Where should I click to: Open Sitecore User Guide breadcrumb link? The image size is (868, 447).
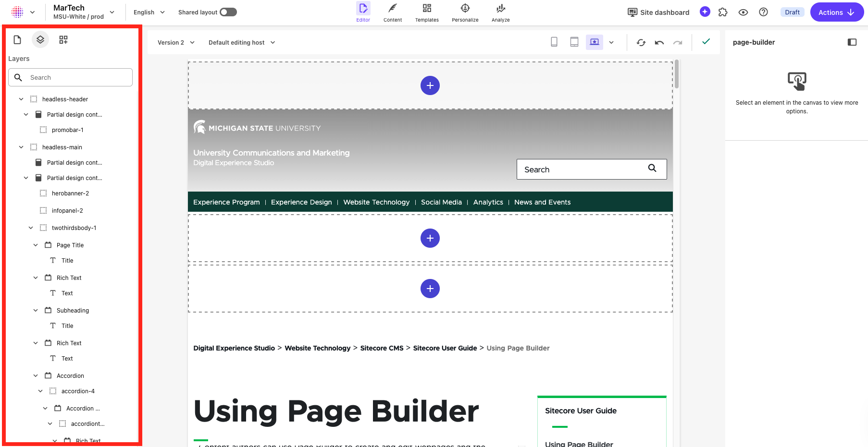click(445, 348)
